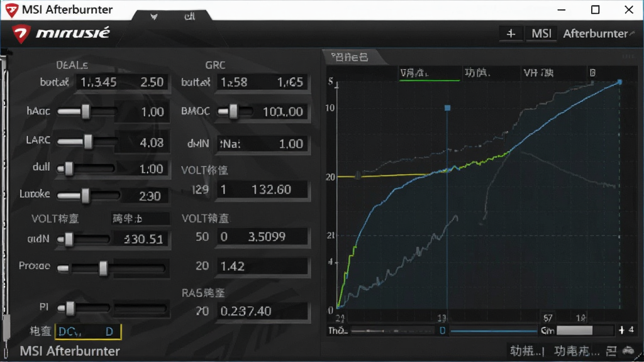The width and height of the screenshot is (644, 362).
Task: Open the dropdown beside the left VOLT label
Action: click(140, 218)
